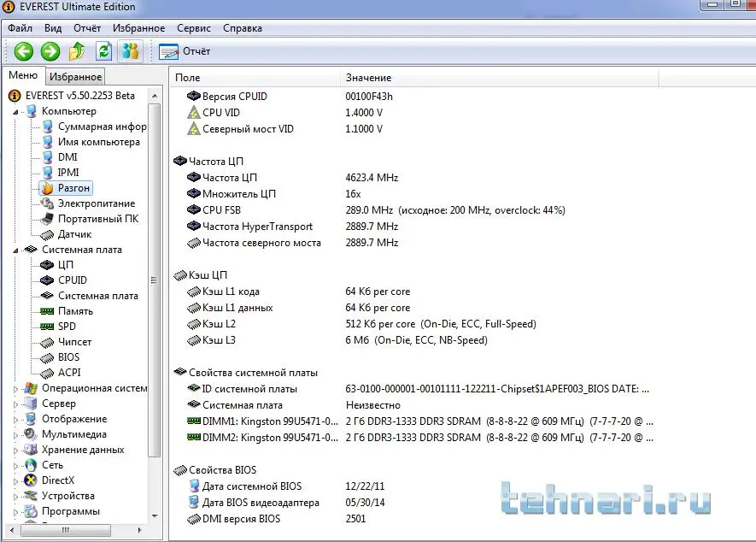The image size is (756, 542).
Task: Open the BIOS icon in the tree
Action: pyautogui.click(x=47, y=358)
